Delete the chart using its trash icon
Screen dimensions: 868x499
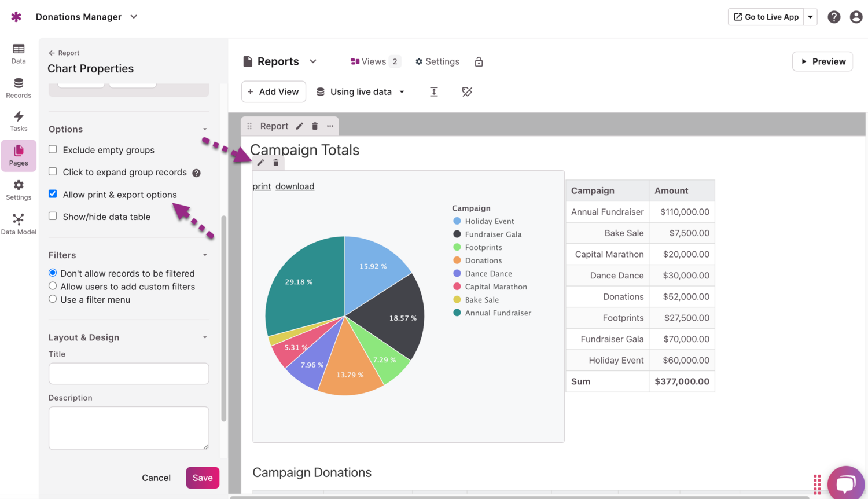pos(276,163)
